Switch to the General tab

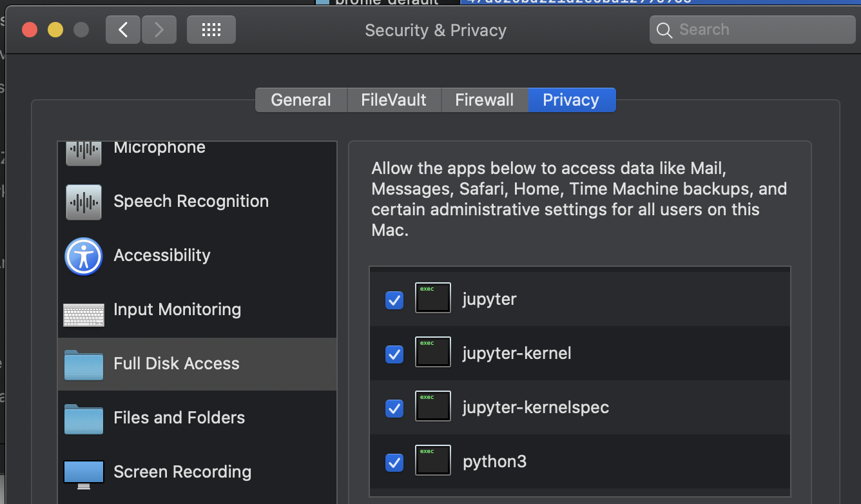300,100
